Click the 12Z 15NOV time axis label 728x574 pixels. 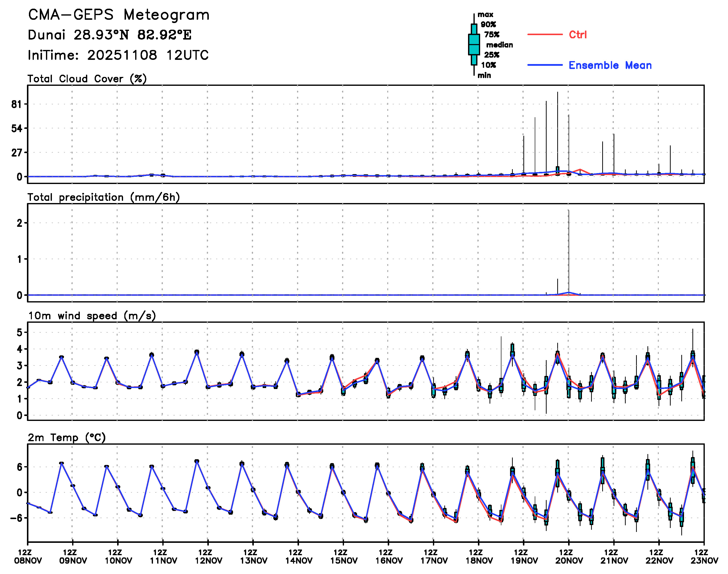coord(343,556)
